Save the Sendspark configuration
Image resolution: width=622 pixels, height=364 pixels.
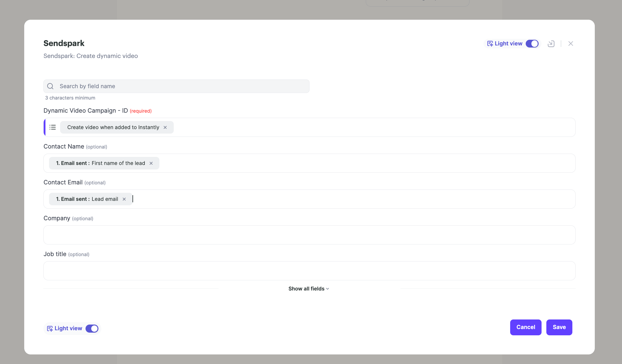[x=559, y=327]
